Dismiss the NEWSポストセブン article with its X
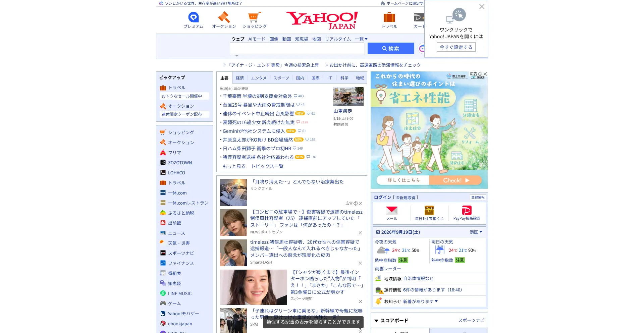 pyautogui.click(x=360, y=233)
